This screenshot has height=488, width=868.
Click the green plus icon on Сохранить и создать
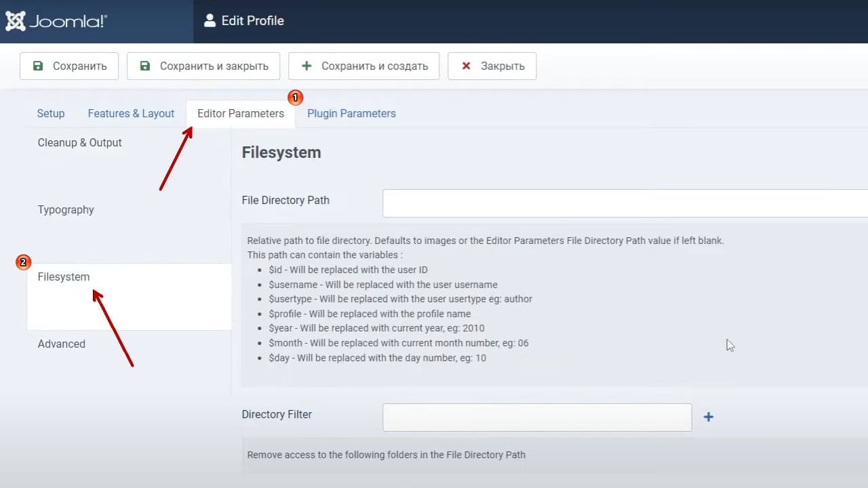(307, 66)
